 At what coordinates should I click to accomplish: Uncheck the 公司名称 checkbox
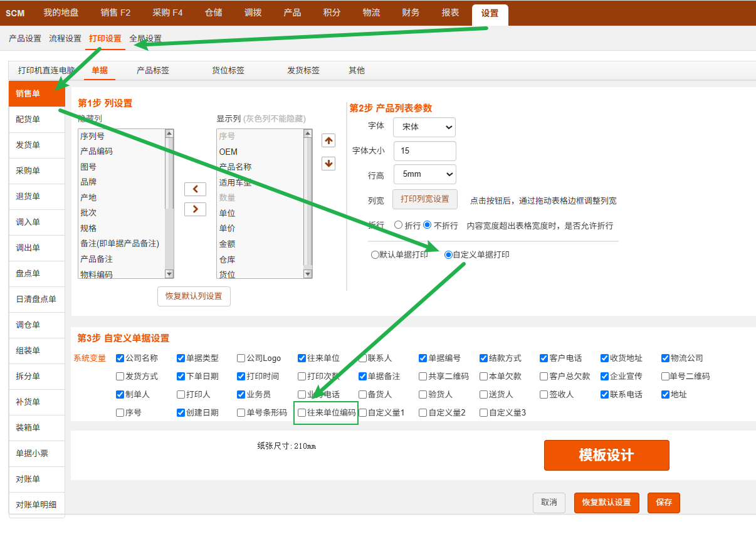(x=120, y=358)
